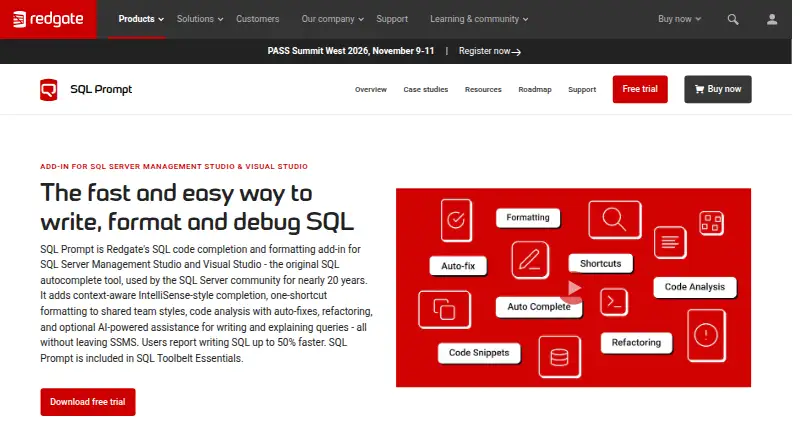Open the top Buy now dropdown

click(x=680, y=19)
